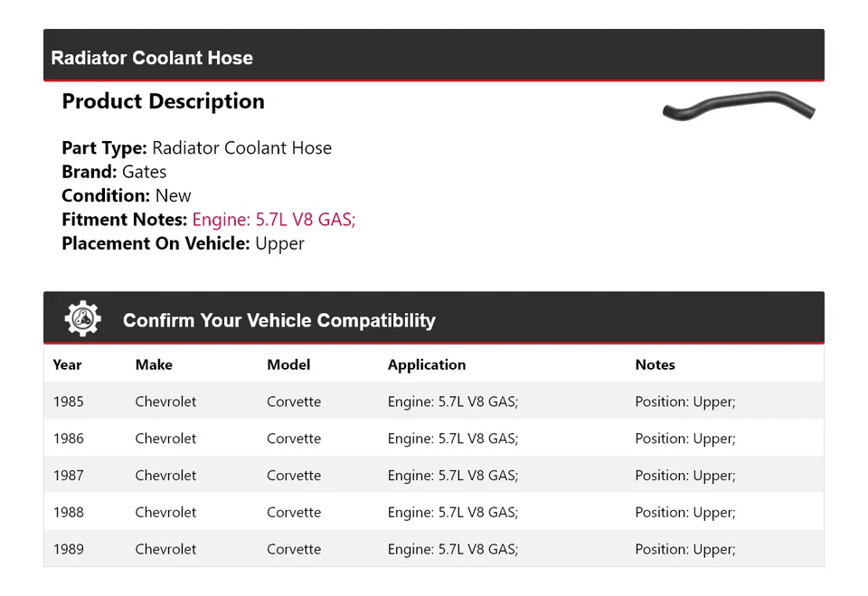The height and width of the screenshot is (596, 868).
Task: Click the gear compatibility icon
Action: tap(82, 319)
